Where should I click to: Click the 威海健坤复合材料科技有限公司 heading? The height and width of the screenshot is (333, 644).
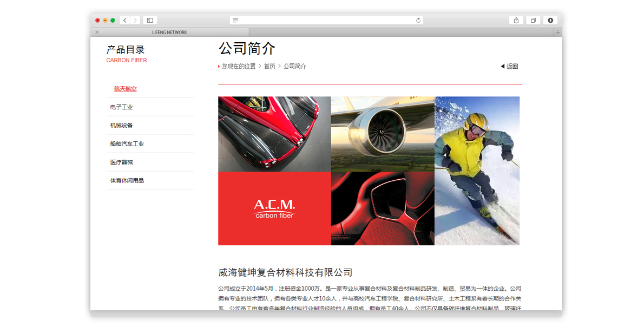[285, 272]
